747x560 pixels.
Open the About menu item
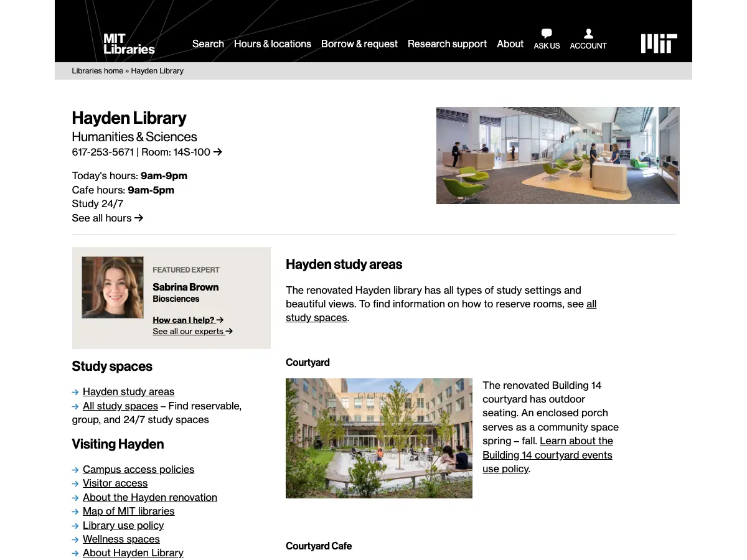[x=510, y=44]
